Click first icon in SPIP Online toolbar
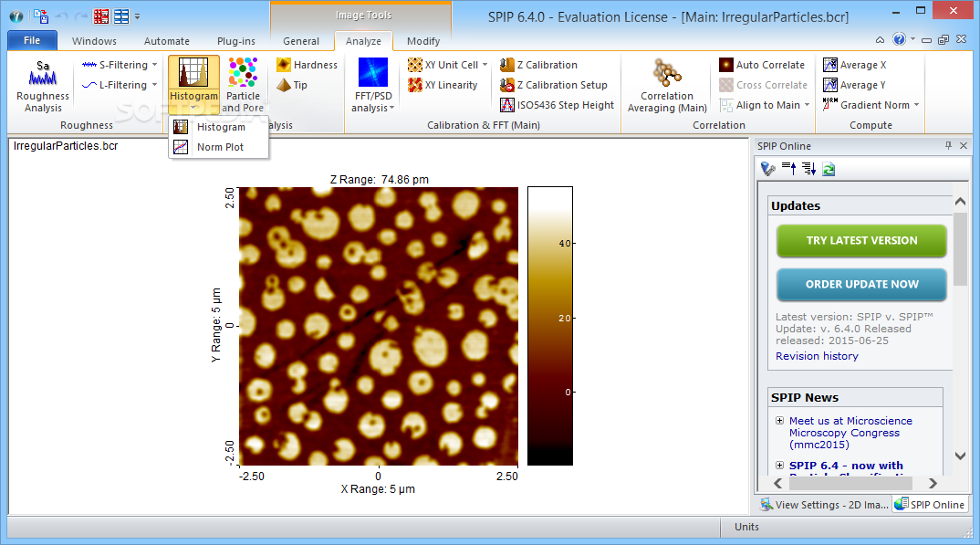This screenshot has height=545, width=980. 768,169
